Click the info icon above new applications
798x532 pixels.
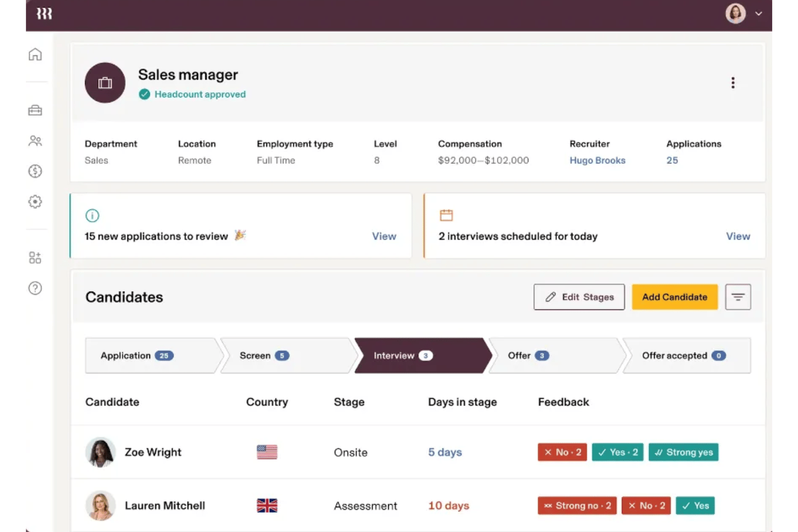coord(92,216)
